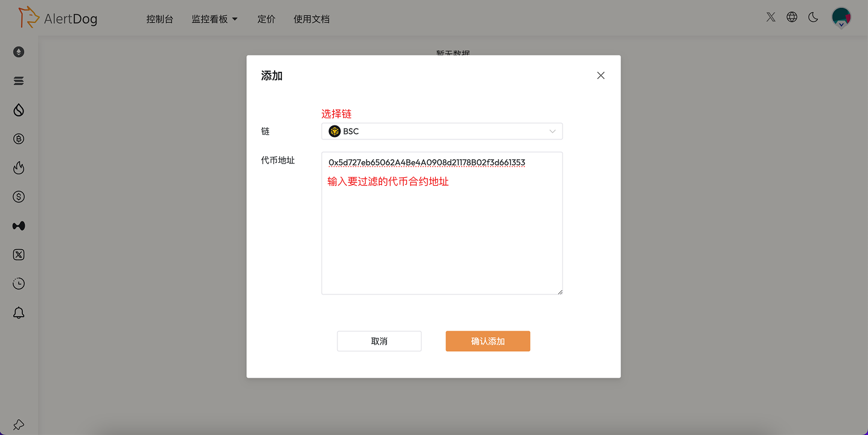Open the language globe switcher

coord(791,17)
